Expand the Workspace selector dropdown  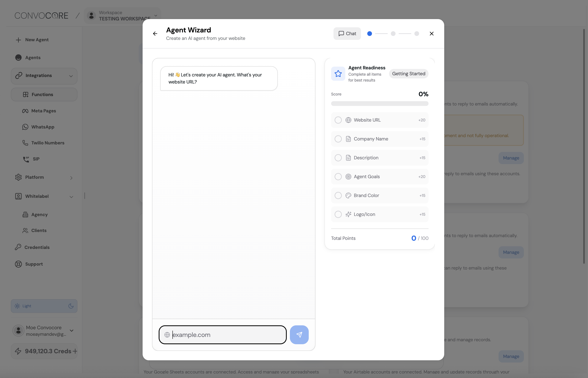point(156,16)
